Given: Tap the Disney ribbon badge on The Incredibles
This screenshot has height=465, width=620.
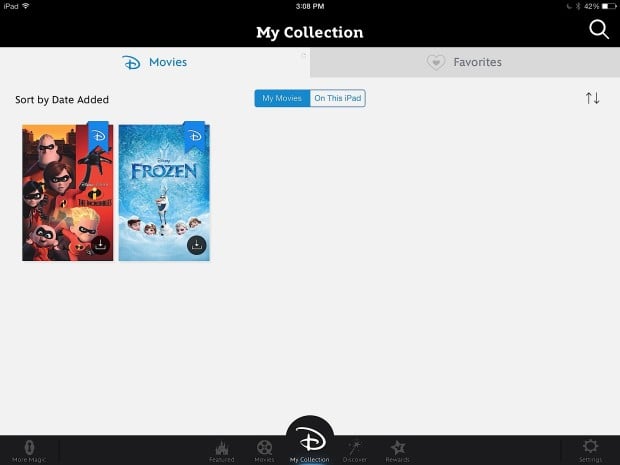Looking at the screenshot, I should coord(98,136).
